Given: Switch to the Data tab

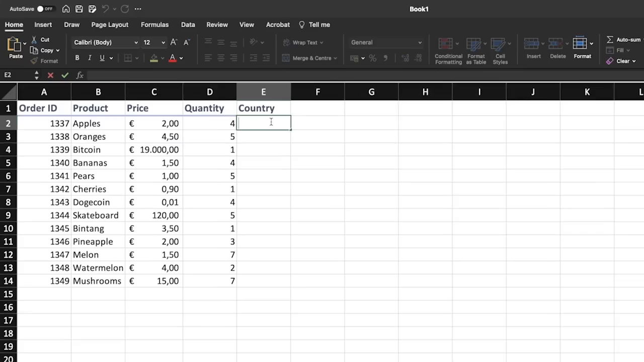Looking at the screenshot, I should 188,25.
